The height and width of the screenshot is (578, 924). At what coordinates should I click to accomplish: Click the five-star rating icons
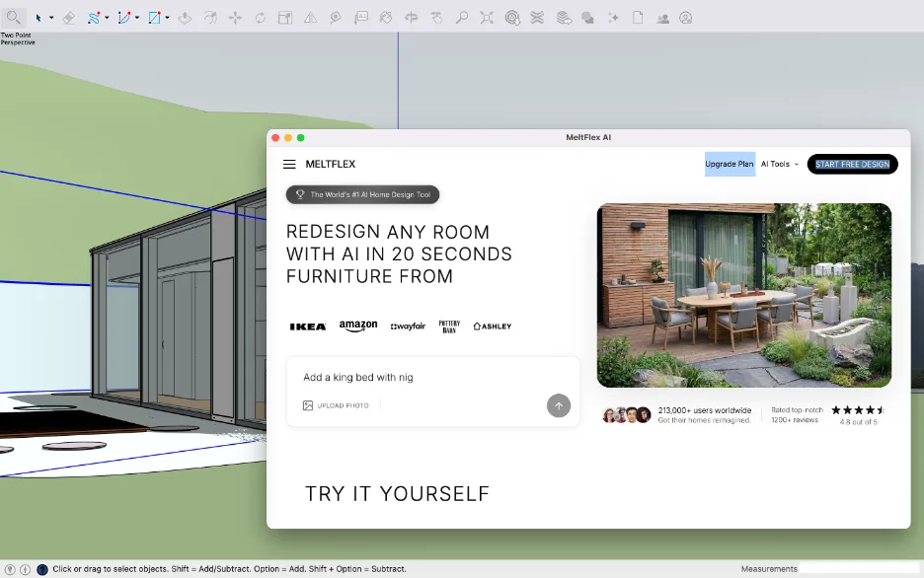[858, 410]
